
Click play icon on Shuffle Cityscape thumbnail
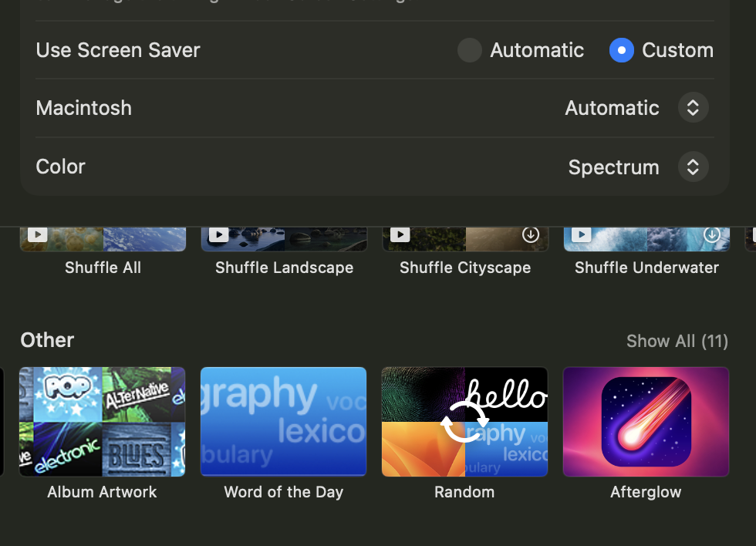[x=400, y=234]
